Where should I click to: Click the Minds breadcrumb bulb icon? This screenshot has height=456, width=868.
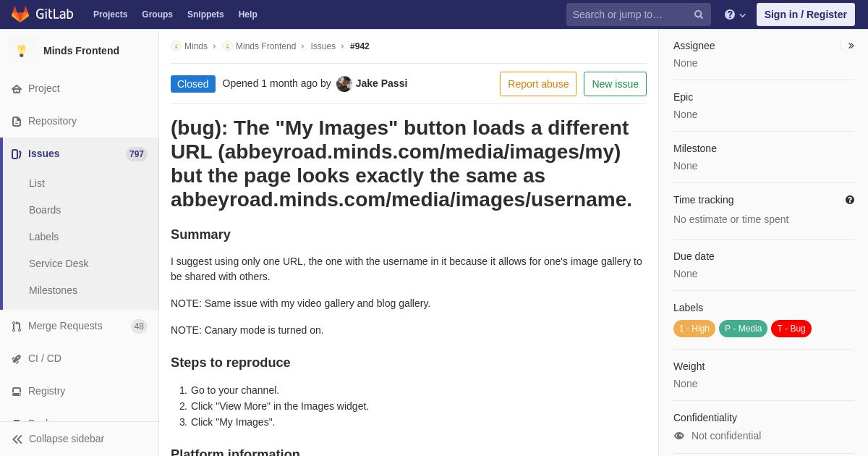176,46
